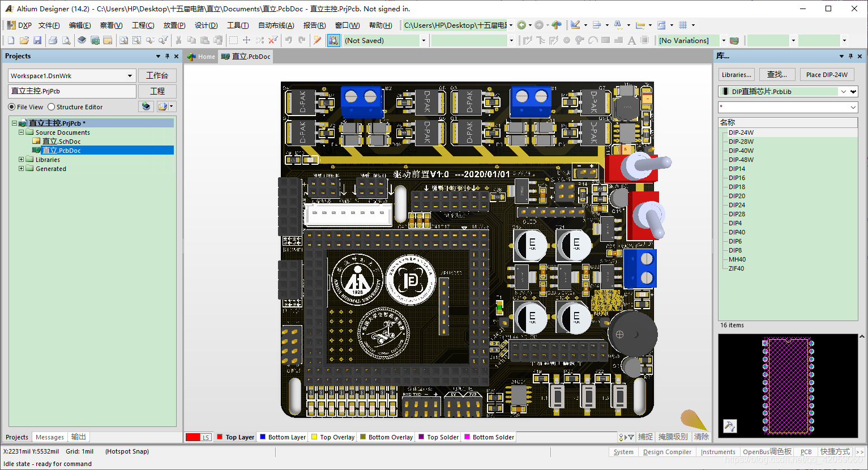Click the place arc icon in toolbar
The width and height of the screenshot is (868, 470).
593,40
